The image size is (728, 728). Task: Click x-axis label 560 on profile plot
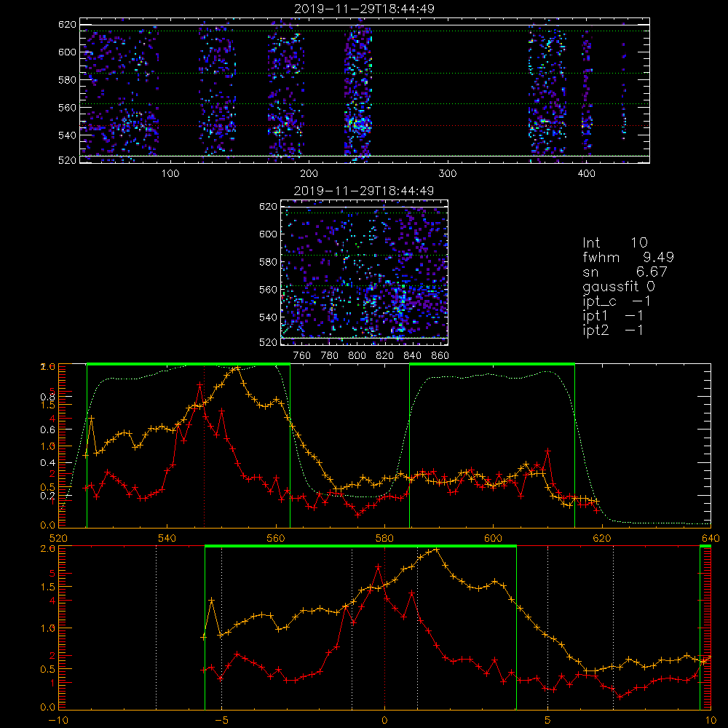(x=276, y=539)
